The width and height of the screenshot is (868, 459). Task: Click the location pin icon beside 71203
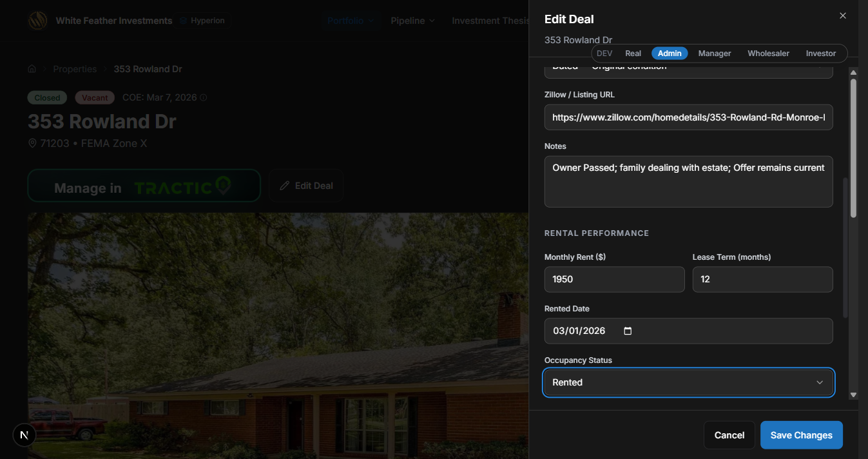(x=32, y=143)
